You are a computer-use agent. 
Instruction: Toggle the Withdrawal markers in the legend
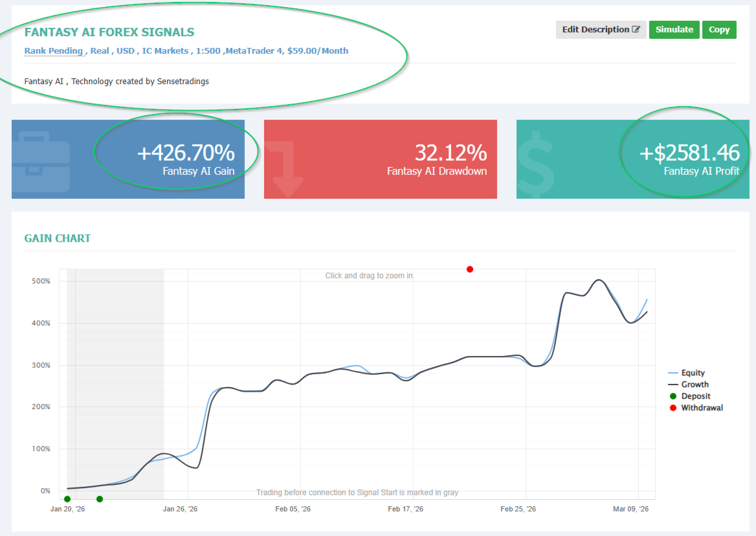696,408
